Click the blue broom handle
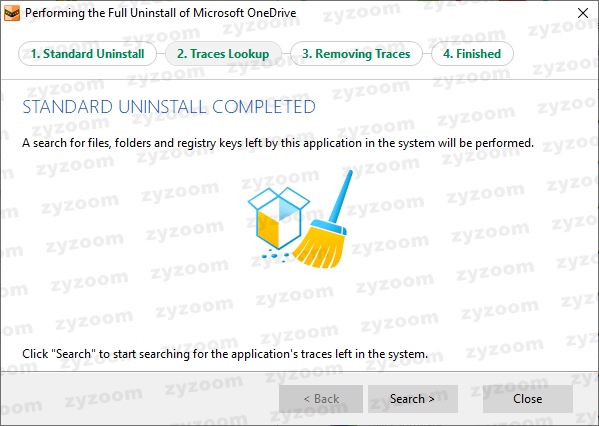The height and width of the screenshot is (426, 599). 341,197
